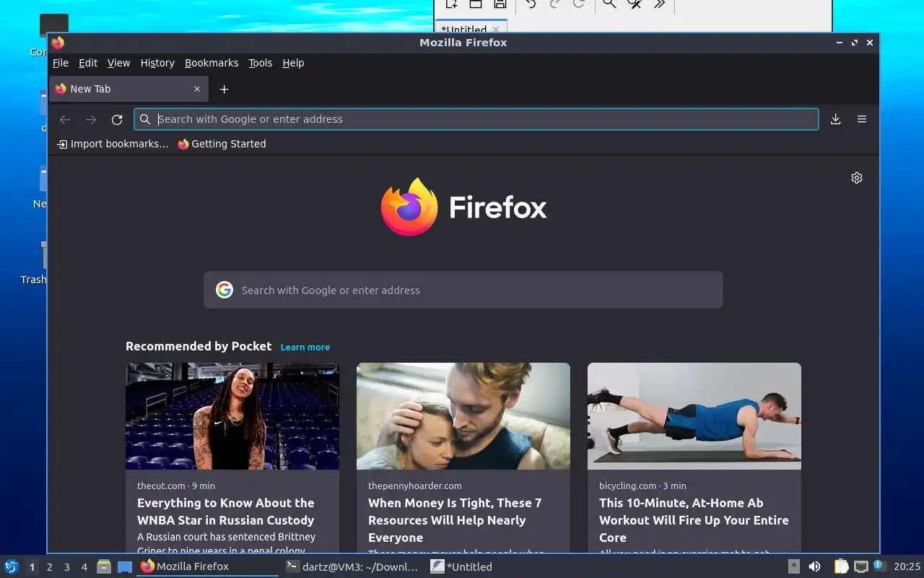The width and height of the screenshot is (924, 578).
Task: Open new tab with plus button
Action: coord(224,89)
